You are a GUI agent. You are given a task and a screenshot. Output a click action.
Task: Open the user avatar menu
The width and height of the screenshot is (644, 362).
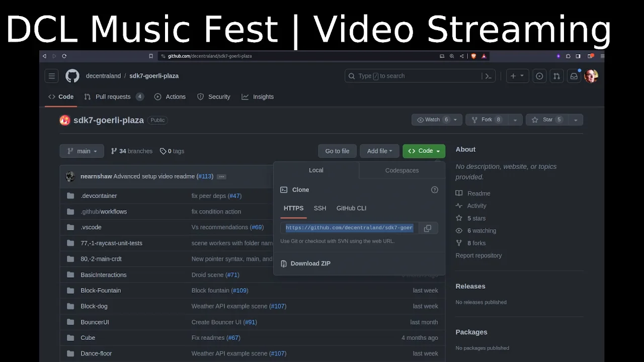pyautogui.click(x=591, y=76)
